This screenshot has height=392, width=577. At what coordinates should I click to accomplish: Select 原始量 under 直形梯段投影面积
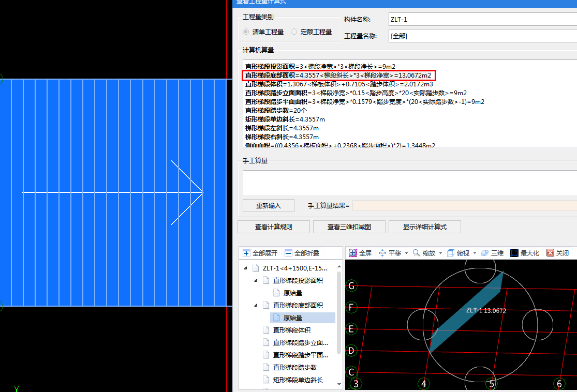(292, 293)
